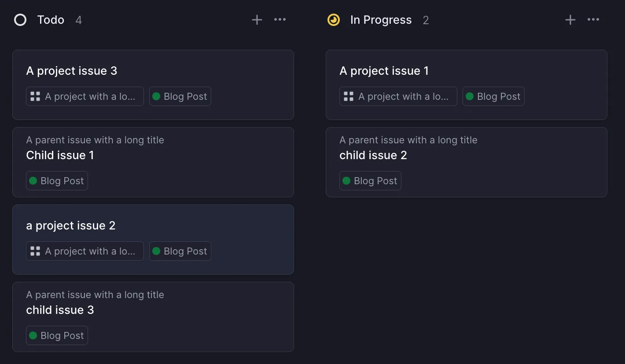625x364 pixels.
Task: Open Blog Post label on child issue 2
Action: 370,181
